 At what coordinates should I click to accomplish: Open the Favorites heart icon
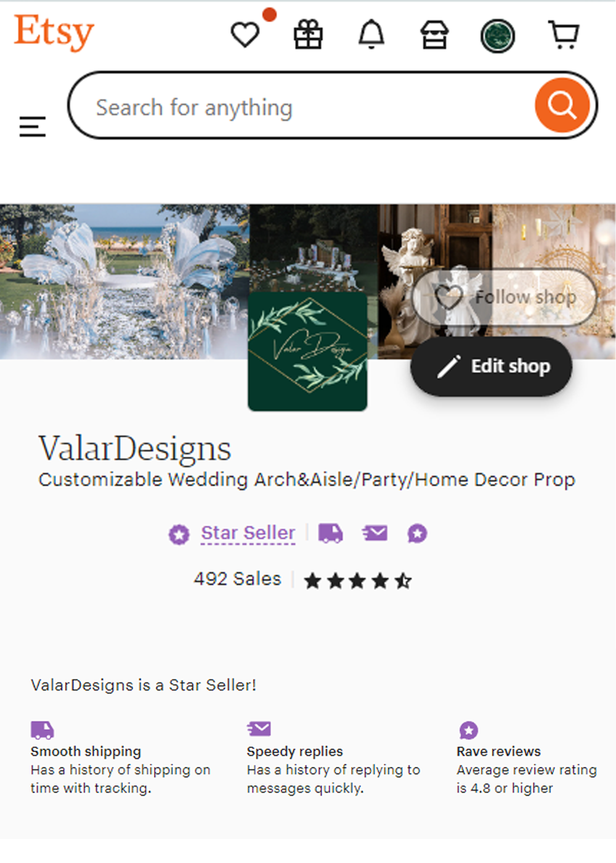click(x=245, y=35)
